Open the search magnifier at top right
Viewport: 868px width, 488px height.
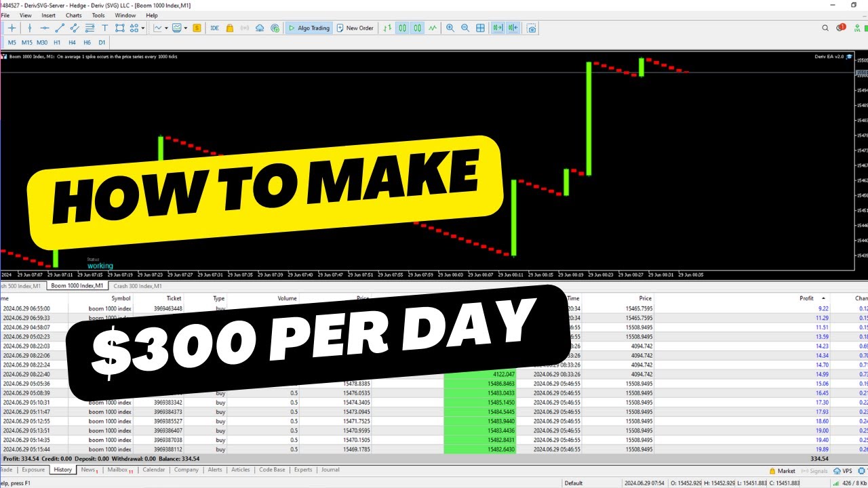pos(825,28)
